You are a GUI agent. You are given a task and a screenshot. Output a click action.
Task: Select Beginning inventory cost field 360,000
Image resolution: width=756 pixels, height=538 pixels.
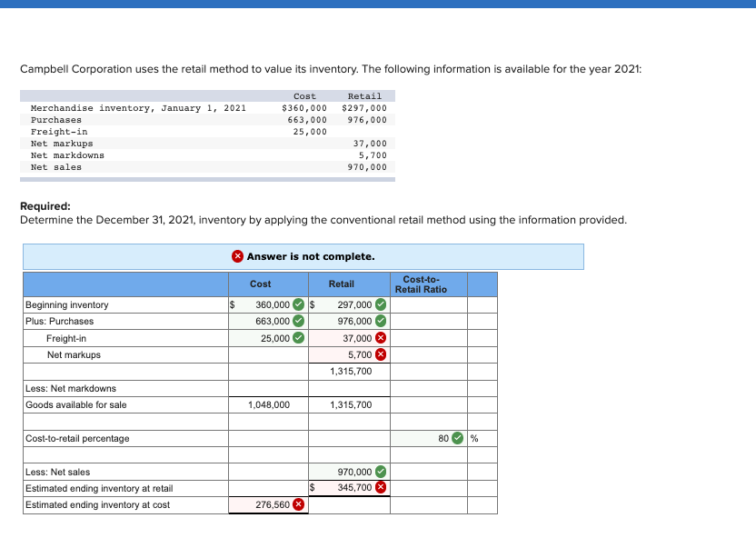click(x=269, y=304)
